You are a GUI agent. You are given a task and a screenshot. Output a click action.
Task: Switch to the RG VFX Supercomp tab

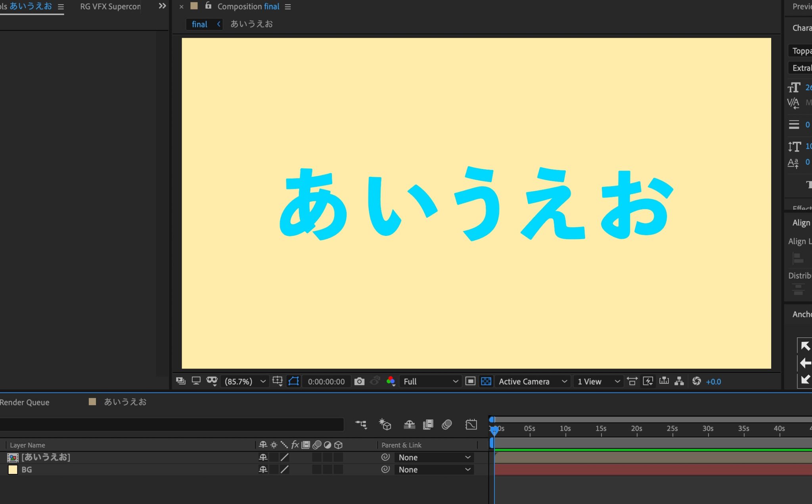point(110,6)
